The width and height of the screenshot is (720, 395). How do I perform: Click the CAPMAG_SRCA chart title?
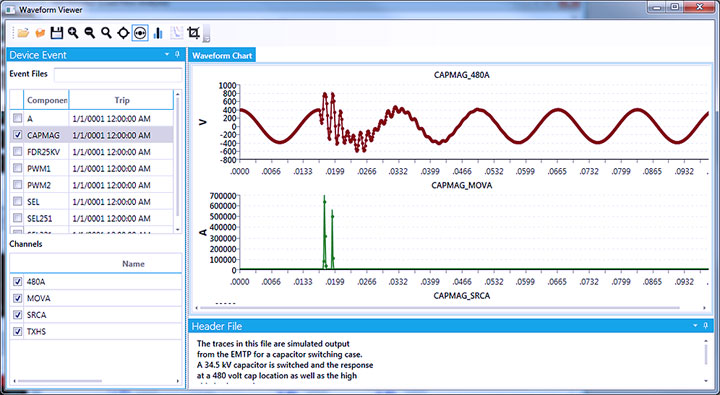coord(461,296)
